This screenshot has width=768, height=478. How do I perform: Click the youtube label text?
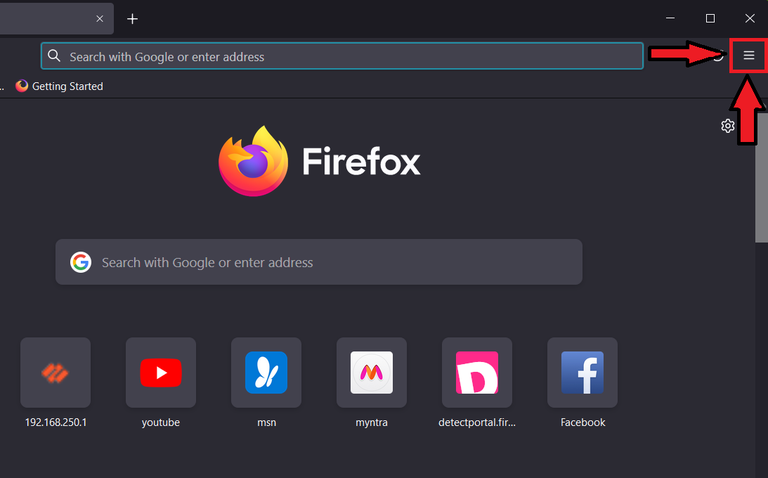161,422
